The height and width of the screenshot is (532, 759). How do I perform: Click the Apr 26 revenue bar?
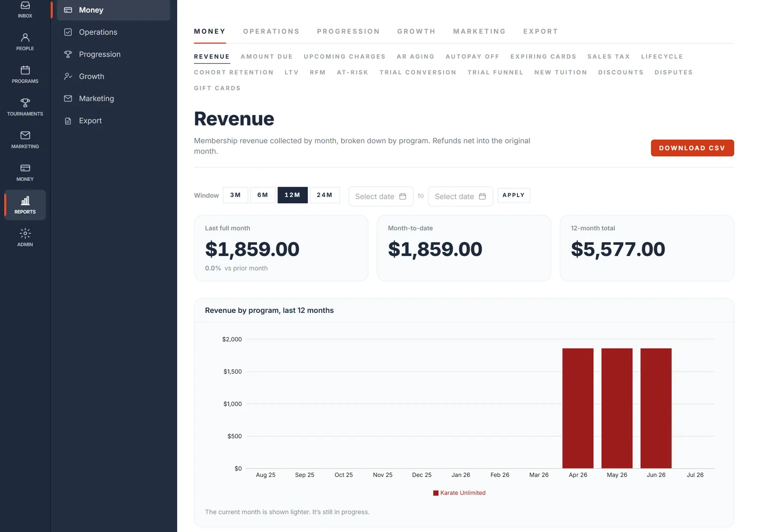tap(578, 408)
